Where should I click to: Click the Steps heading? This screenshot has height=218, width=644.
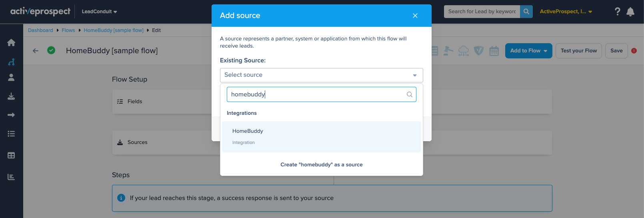[121, 175]
